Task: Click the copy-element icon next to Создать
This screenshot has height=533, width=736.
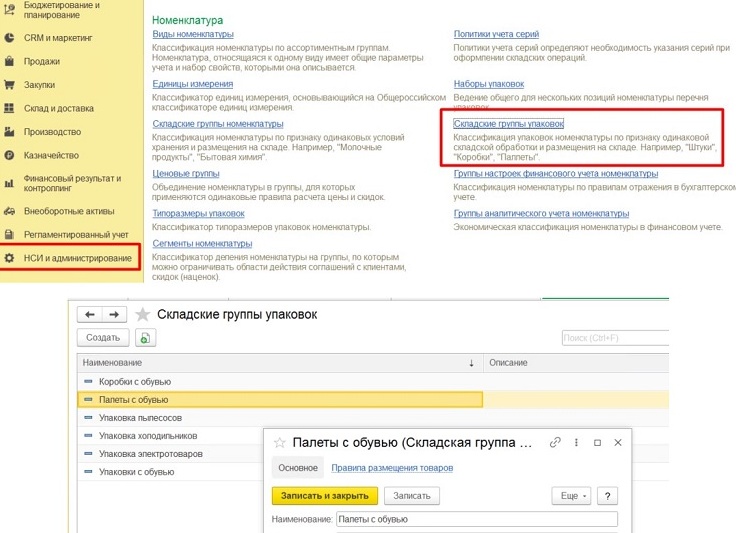Action: [x=146, y=338]
